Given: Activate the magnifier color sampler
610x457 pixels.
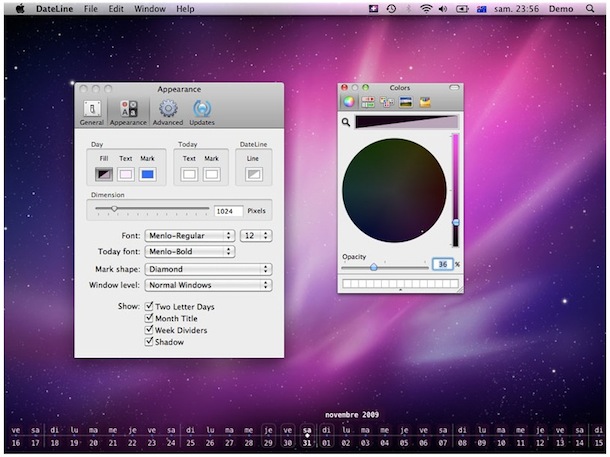Looking at the screenshot, I should tap(345, 123).
